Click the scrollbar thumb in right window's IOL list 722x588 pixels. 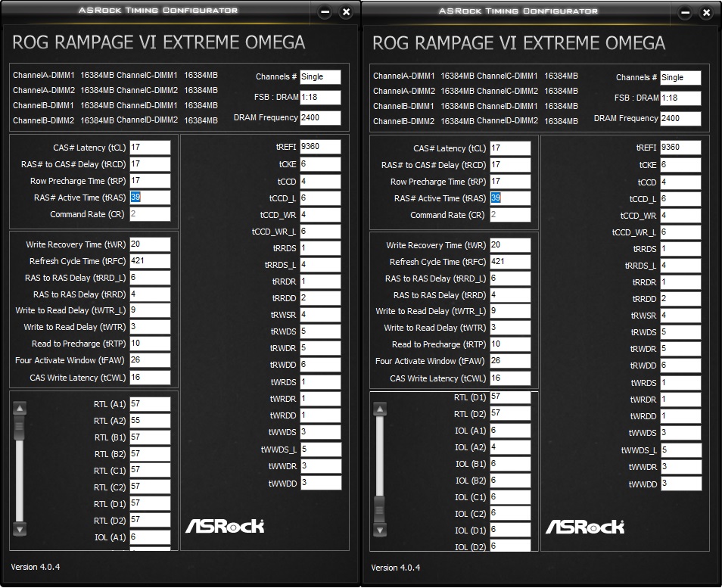click(380, 509)
